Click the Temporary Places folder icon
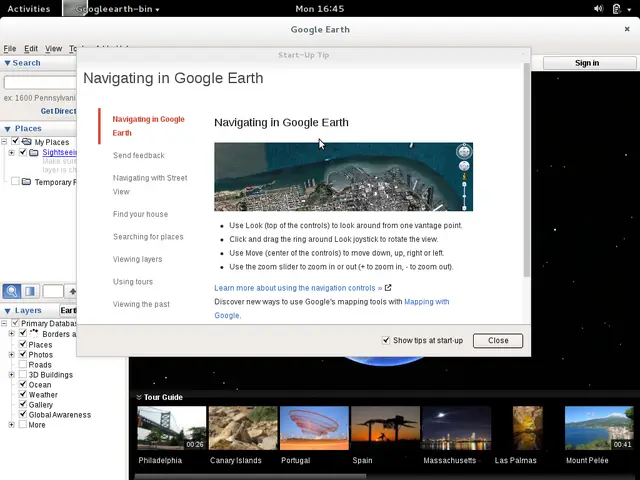The width and height of the screenshot is (640, 480). [x=27, y=182]
